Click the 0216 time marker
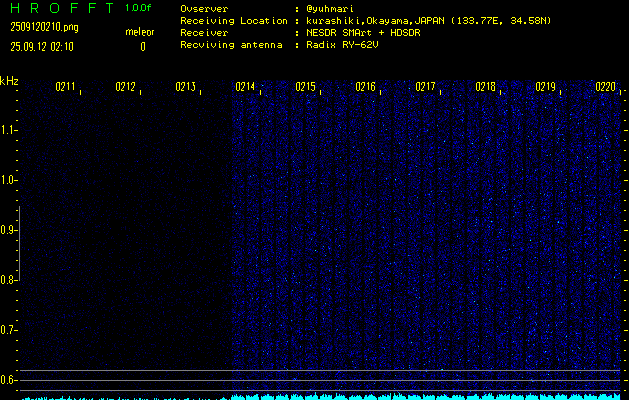The image size is (629, 400). (365, 87)
